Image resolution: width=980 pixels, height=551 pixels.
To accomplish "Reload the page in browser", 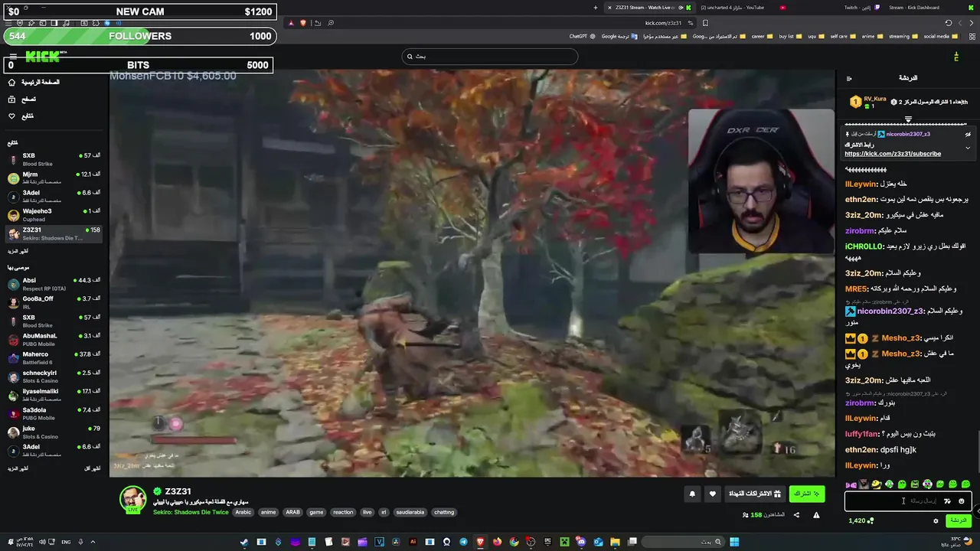I will coord(948,23).
